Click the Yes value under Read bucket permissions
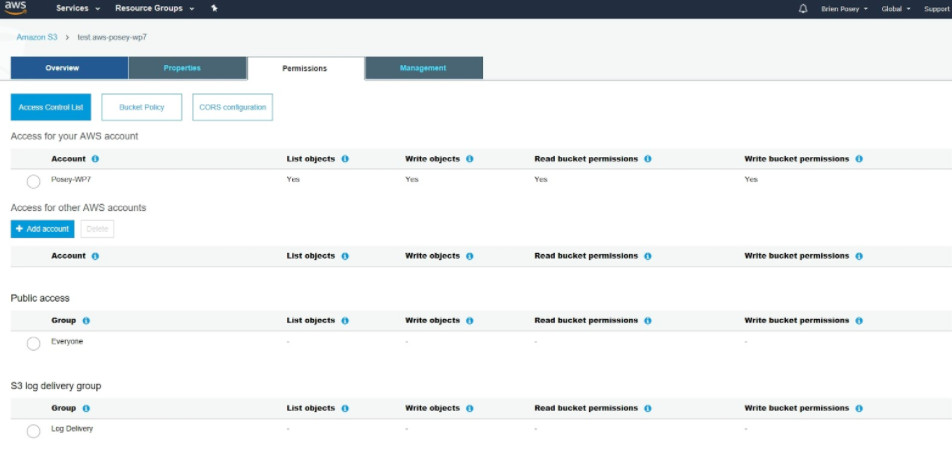 click(541, 180)
